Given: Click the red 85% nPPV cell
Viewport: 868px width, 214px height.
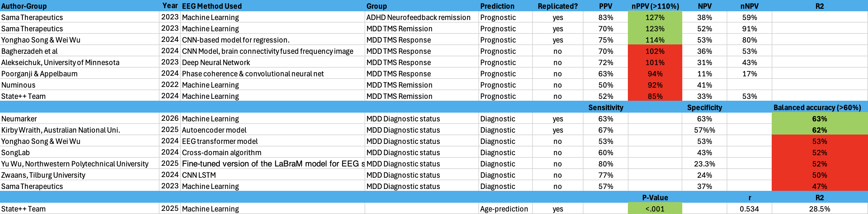Looking at the screenshot, I should click(x=655, y=96).
